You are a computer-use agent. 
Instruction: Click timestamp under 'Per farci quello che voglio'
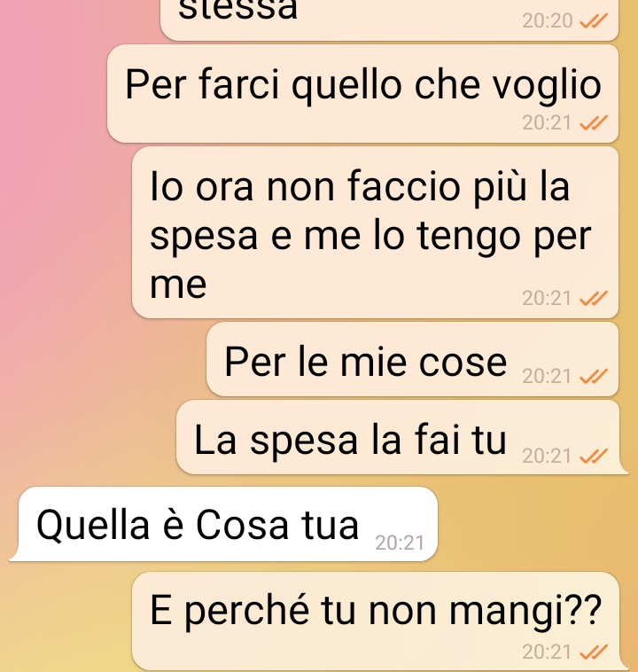(x=547, y=123)
